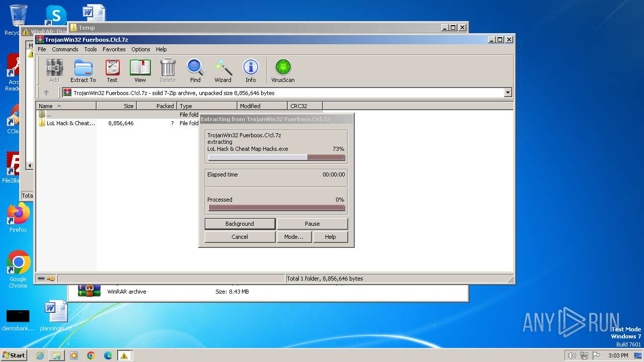Click the Delete trash bin toolbar icon
Image resolution: width=644 pixels, height=362 pixels.
tap(168, 70)
